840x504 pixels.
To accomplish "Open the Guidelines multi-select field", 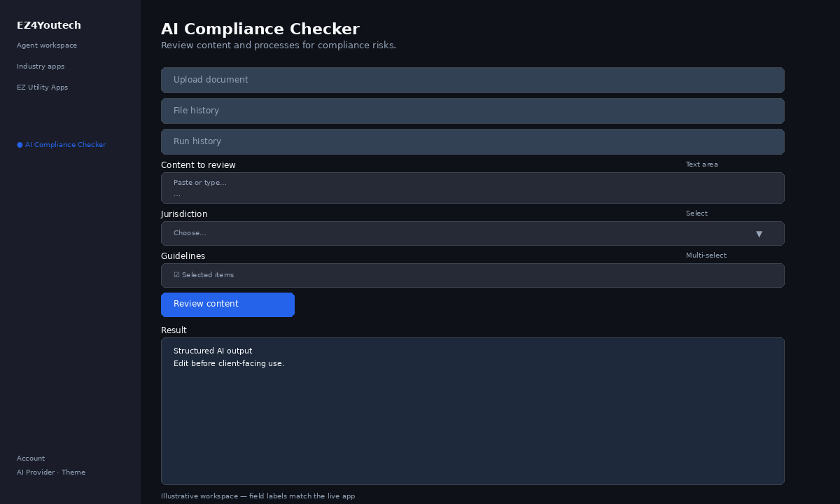I will (472, 275).
